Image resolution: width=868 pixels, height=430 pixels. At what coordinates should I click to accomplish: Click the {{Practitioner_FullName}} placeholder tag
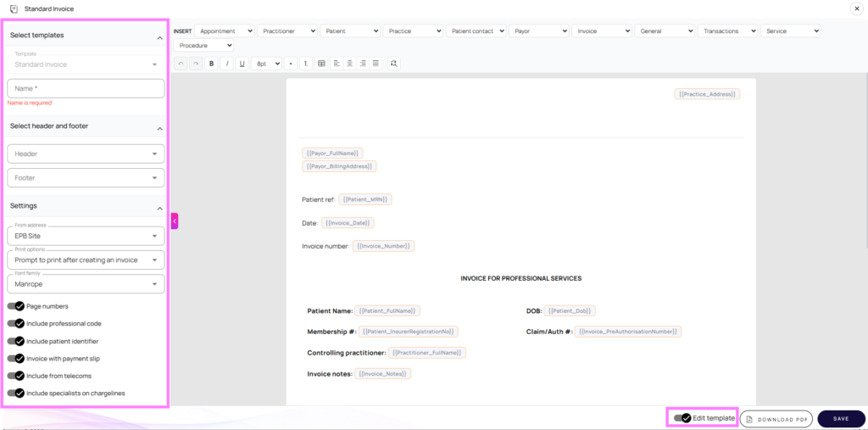click(427, 353)
